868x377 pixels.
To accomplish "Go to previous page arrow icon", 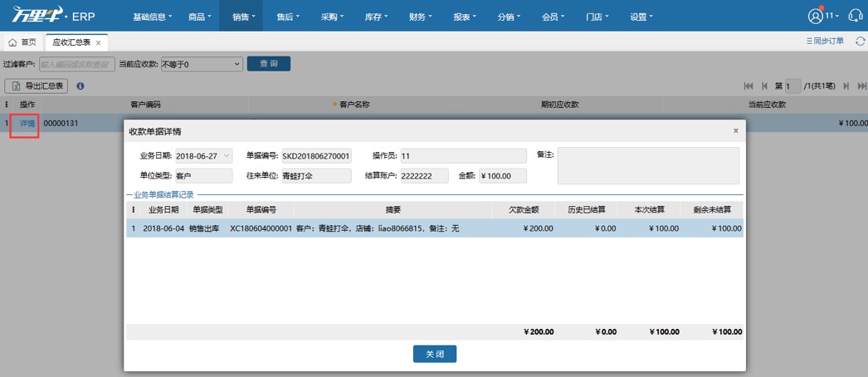I will (764, 86).
